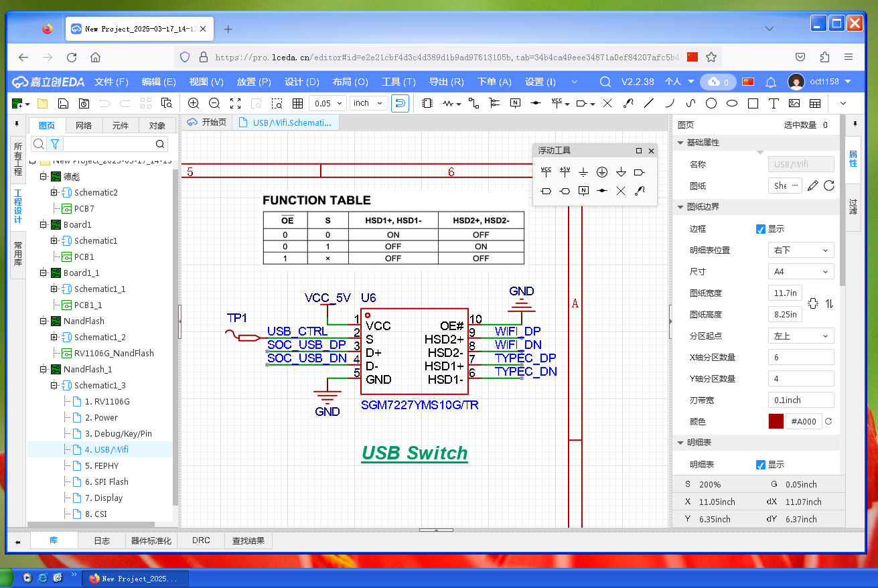
Task: Place VCC symbol from floating tools panel
Action: tap(546, 172)
